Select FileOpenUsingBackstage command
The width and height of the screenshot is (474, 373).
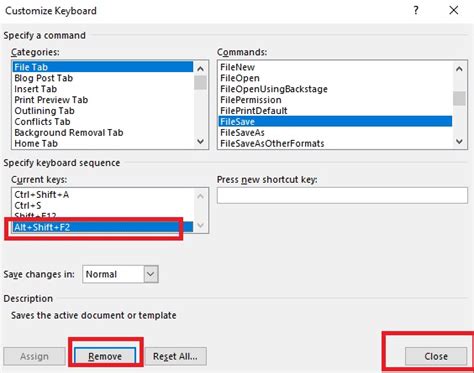(x=335, y=89)
